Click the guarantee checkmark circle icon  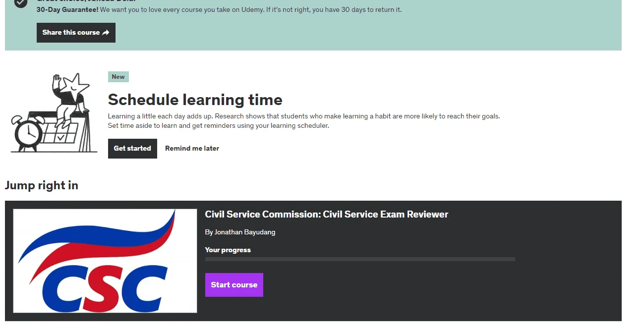[21, 3]
